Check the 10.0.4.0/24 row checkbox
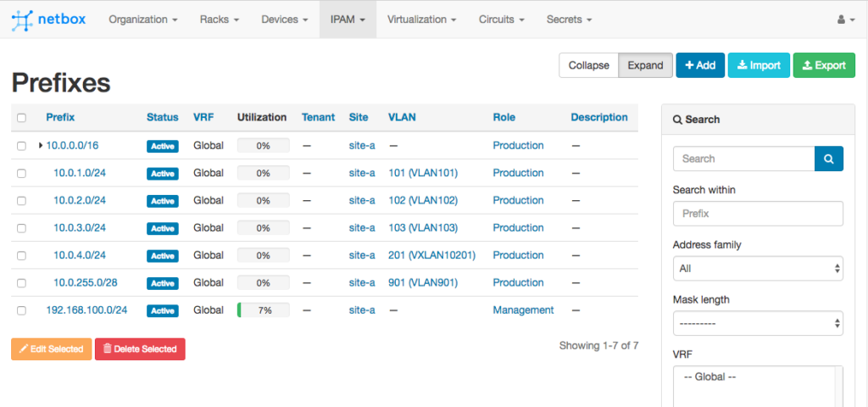The width and height of the screenshot is (868, 407). click(21, 256)
